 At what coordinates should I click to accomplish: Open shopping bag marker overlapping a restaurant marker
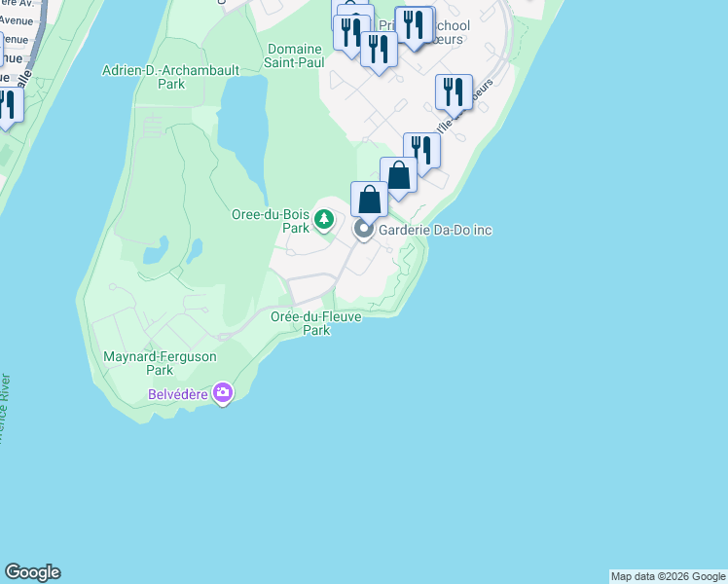click(x=398, y=177)
